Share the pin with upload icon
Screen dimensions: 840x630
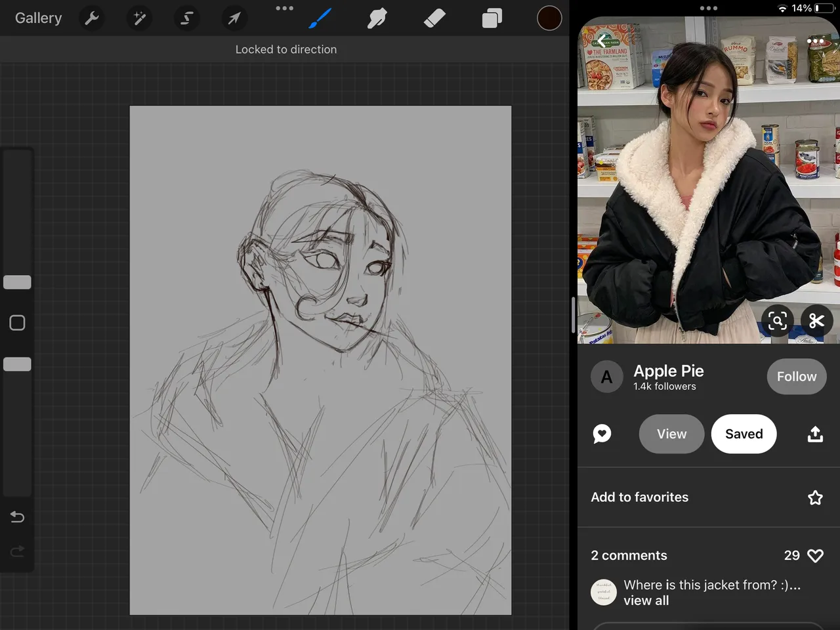pyautogui.click(x=815, y=434)
